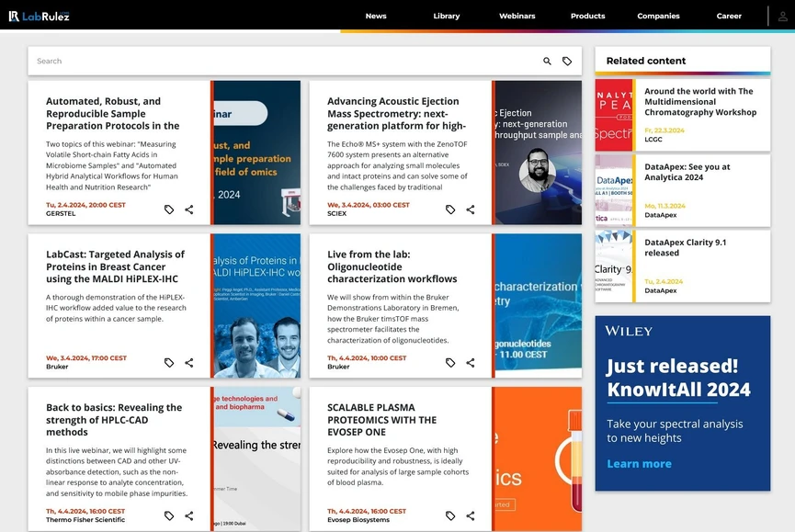
Task: Click date Th, 4.4.2024, 10:00 CEST
Action: [x=367, y=357]
